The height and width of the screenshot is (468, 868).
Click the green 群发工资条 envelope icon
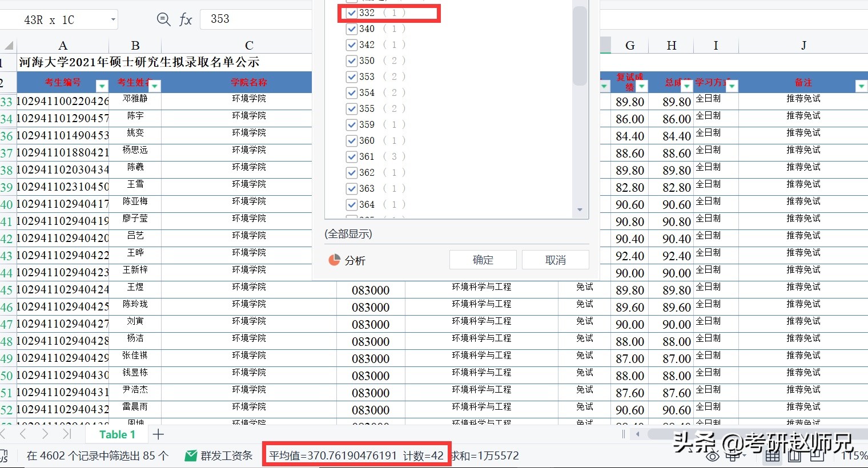pyautogui.click(x=191, y=455)
